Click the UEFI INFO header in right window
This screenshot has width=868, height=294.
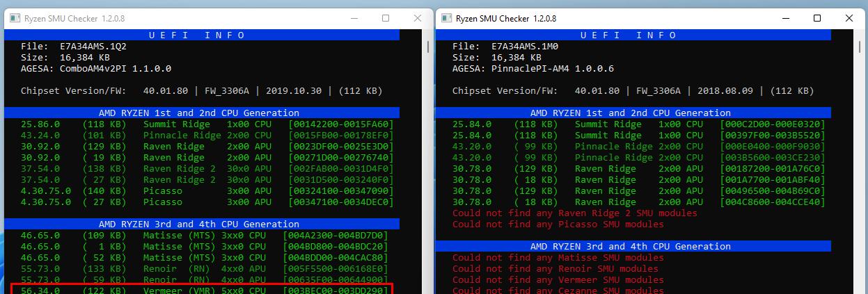pyautogui.click(x=633, y=35)
